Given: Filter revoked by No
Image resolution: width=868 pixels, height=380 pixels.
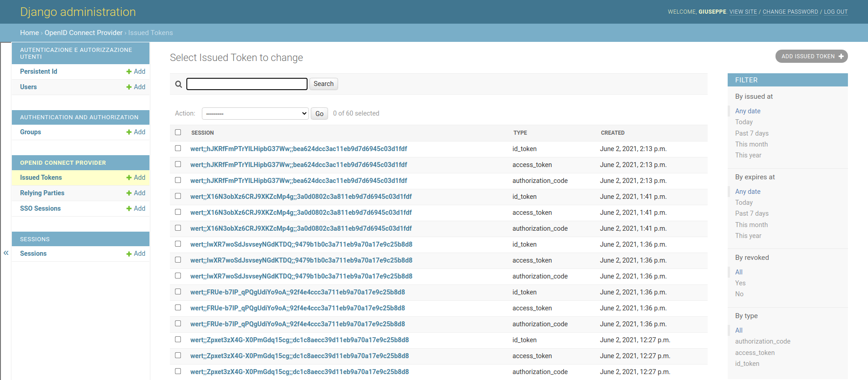Looking at the screenshot, I should point(739,294).
